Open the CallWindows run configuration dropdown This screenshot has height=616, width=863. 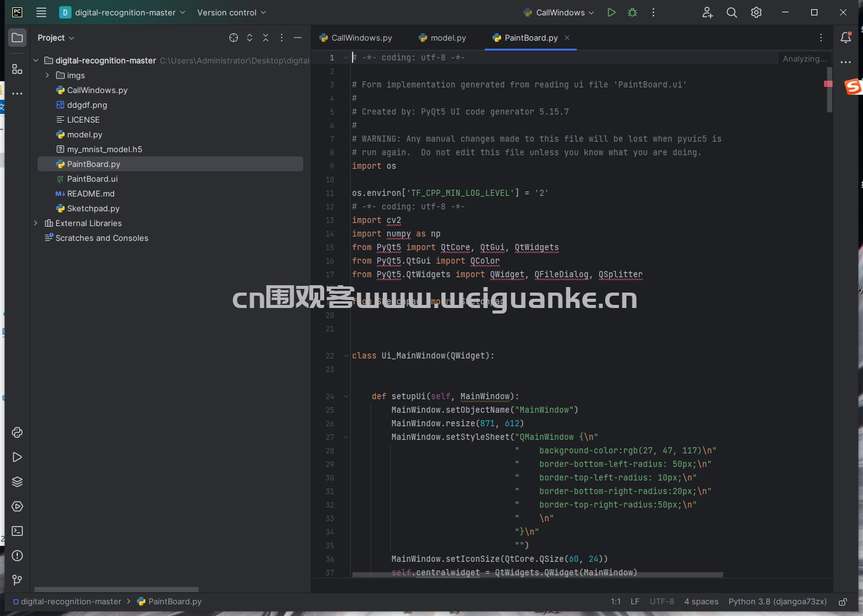point(558,12)
